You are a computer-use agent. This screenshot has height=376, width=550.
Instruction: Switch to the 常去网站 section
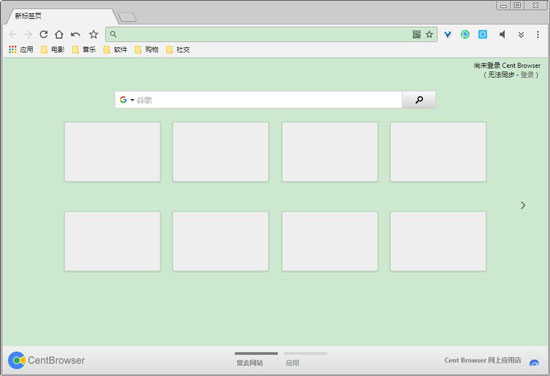click(x=250, y=363)
